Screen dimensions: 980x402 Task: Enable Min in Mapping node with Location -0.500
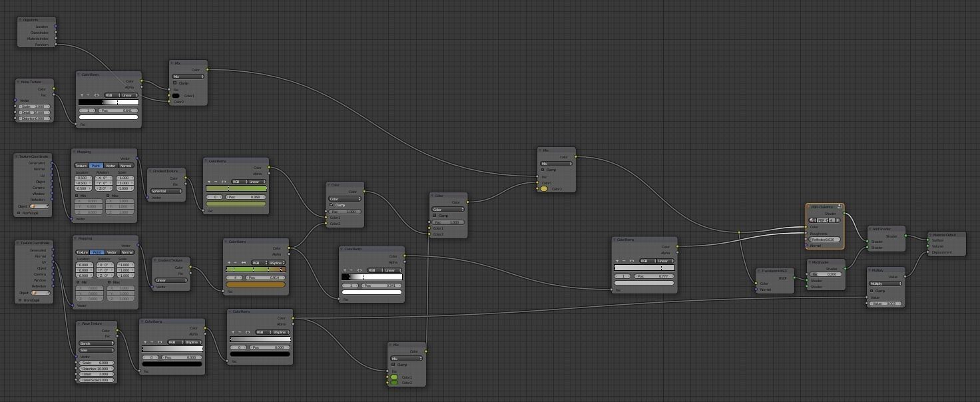point(77,196)
